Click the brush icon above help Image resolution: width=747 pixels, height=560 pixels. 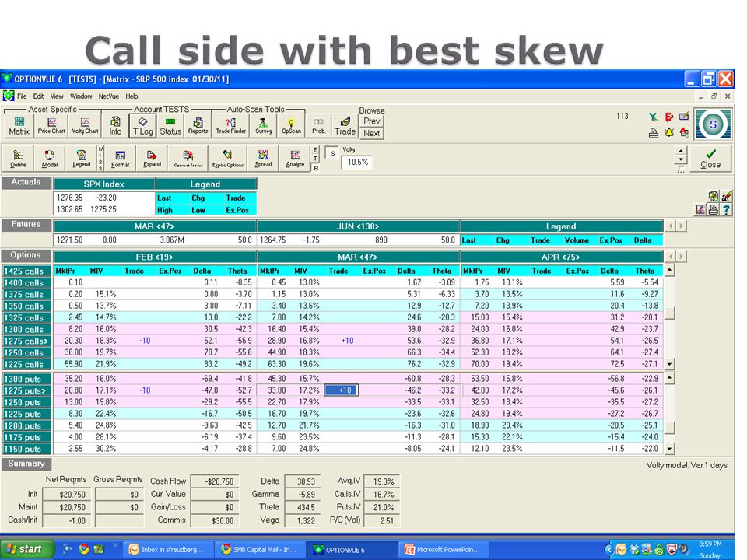coord(726,196)
